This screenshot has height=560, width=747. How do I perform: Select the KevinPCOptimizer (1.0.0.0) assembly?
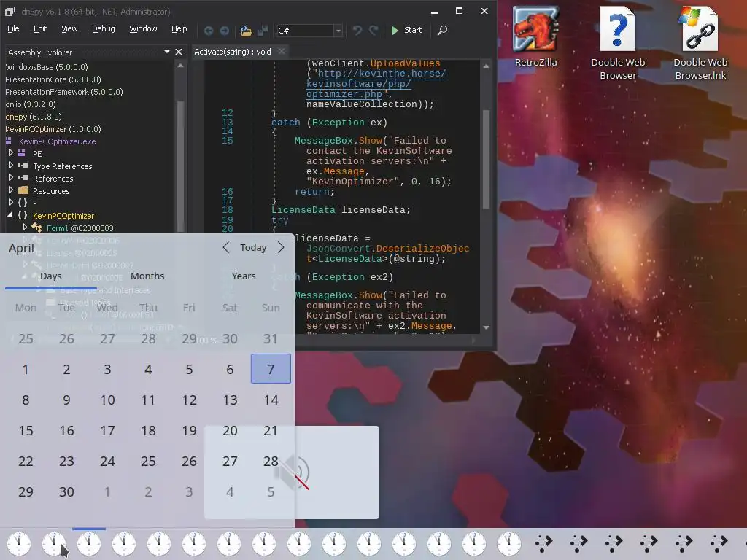[x=53, y=129]
